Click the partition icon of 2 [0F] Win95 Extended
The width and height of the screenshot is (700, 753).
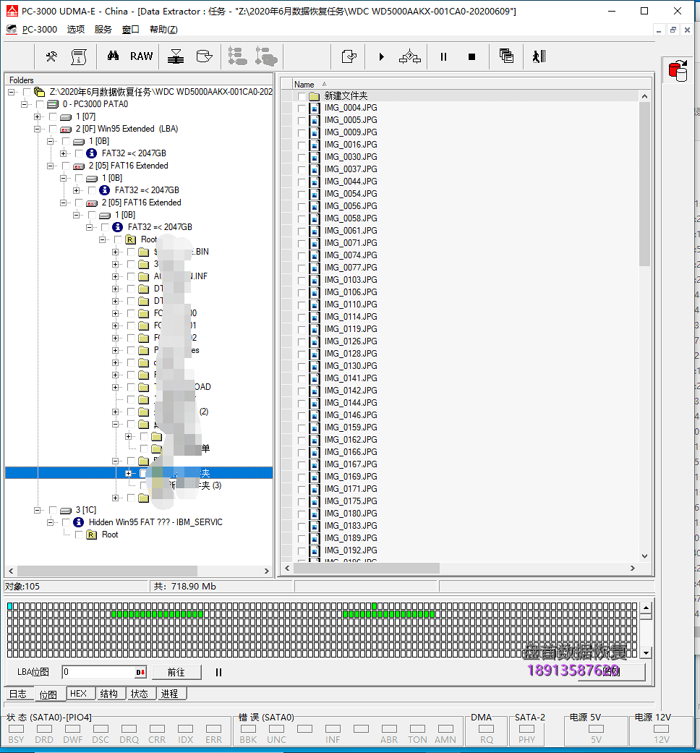coord(66,129)
